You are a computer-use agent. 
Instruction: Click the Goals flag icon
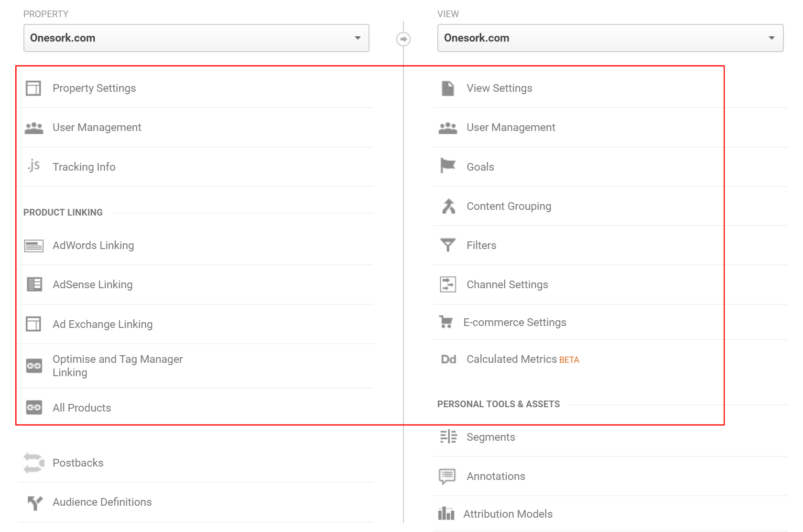(448, 166)
